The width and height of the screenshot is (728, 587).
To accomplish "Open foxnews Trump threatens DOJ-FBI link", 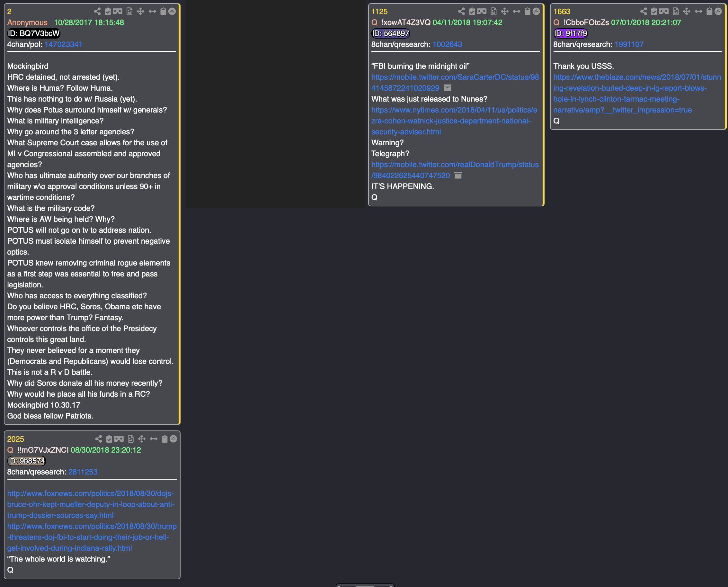I will point(92,537).
